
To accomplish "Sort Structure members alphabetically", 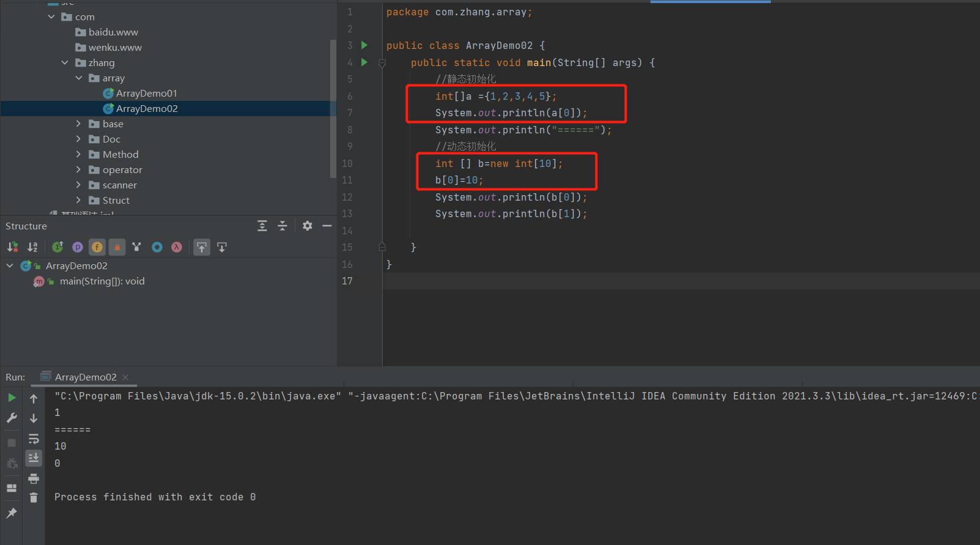I will [32, 247].
